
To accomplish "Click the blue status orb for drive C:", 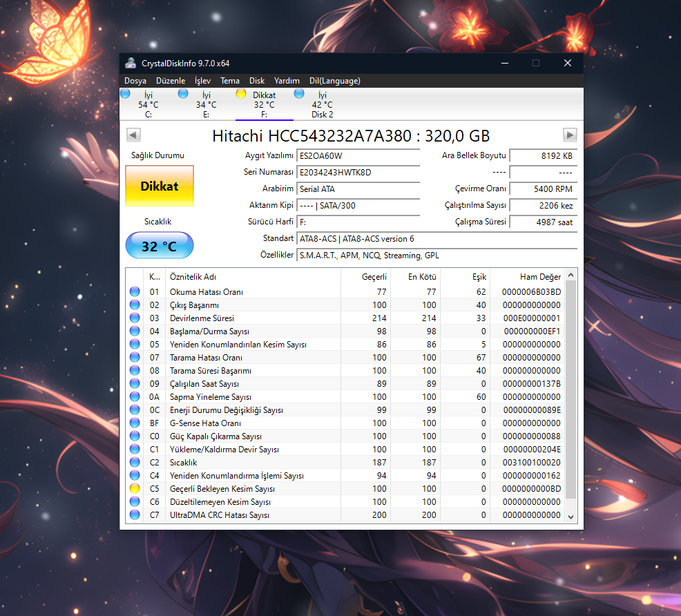I will coord(126,94).
